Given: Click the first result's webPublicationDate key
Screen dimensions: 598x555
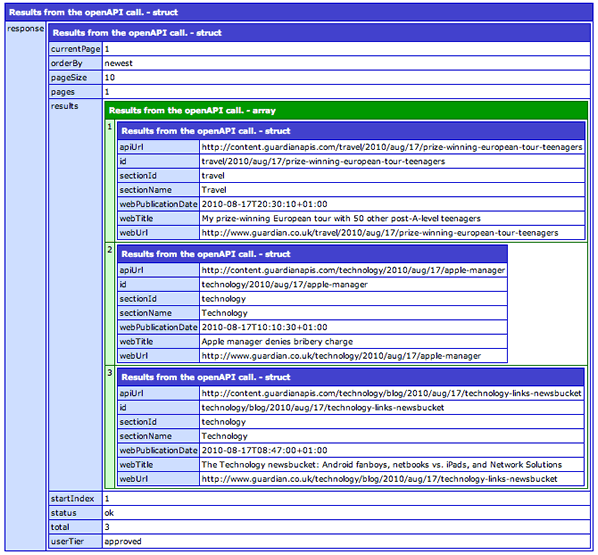Looking at the screenshot, I should 158,204.
